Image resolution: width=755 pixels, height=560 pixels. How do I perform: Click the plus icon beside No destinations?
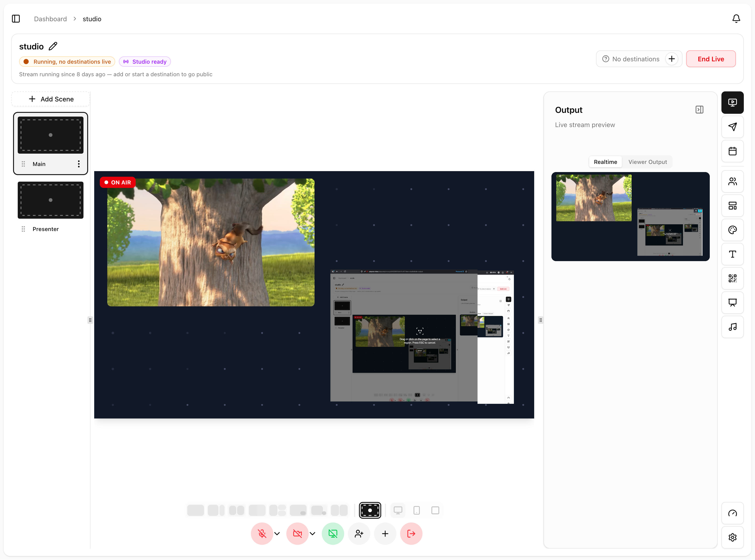672,59
